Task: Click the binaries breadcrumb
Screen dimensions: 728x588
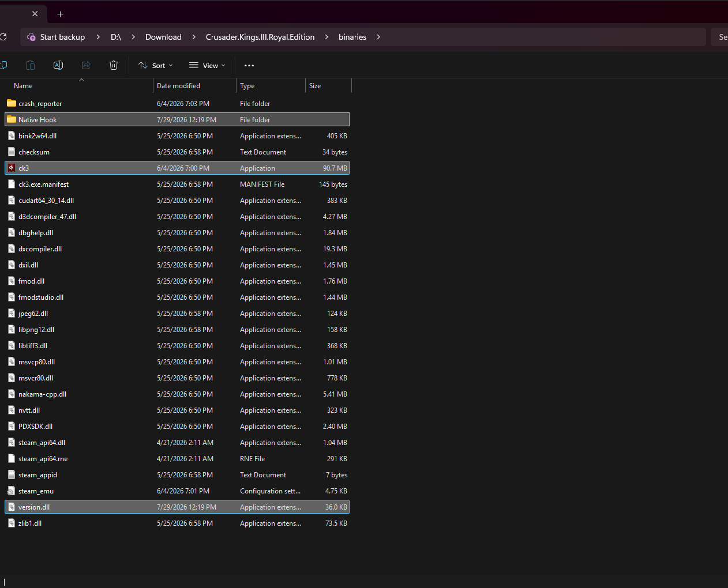Action: pyautogui.click(x=352, y=37)
